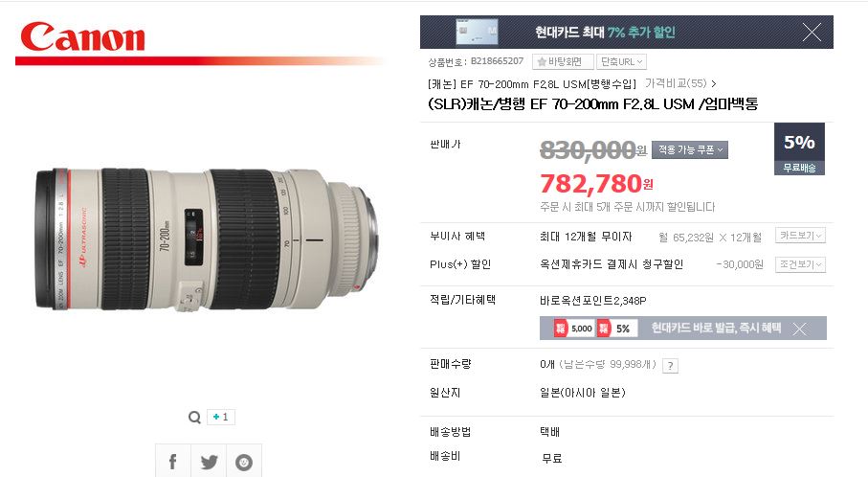Screen dimensions: 868x477
Task: Click 5,000 coupon badge in promo banner
Action: coord(574,329)
